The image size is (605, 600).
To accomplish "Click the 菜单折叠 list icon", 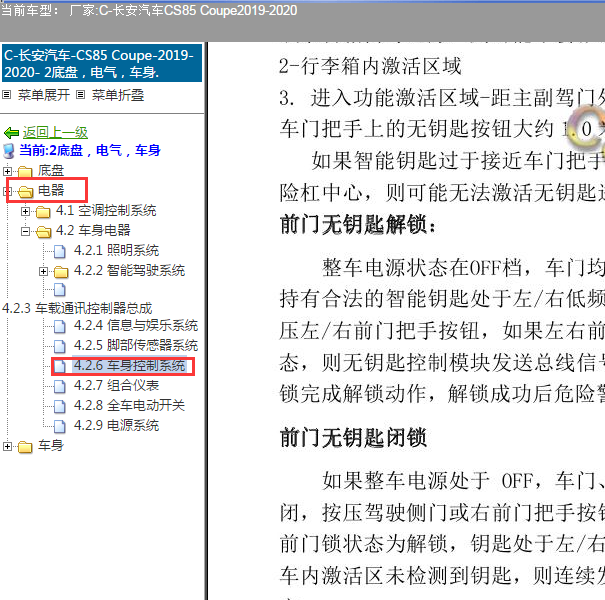I will (x=80, y=95).
